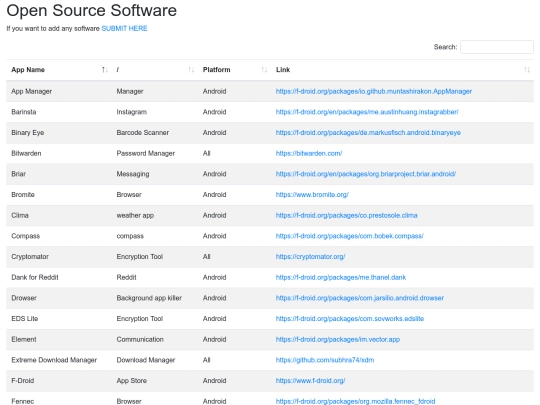This screenshot has width=540, height=405.
Task: Select the Drowser name cell
Action: tap(24, 298)
